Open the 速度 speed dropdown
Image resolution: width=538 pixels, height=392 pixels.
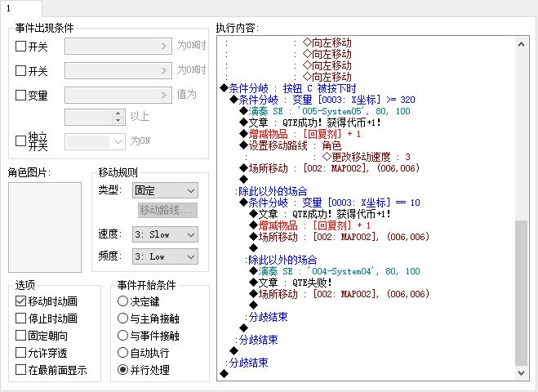[x=165, y=234]
